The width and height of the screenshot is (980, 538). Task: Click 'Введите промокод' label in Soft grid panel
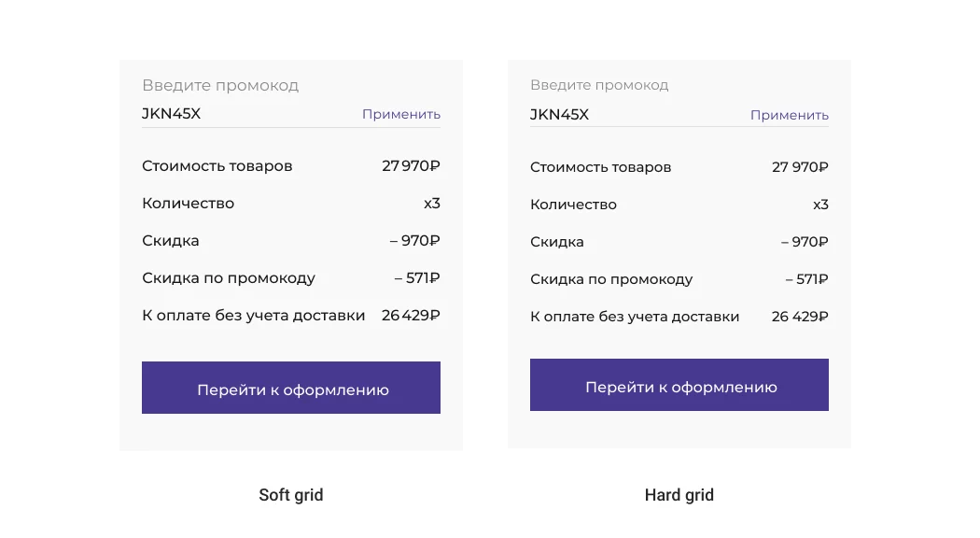pos(220,85)
